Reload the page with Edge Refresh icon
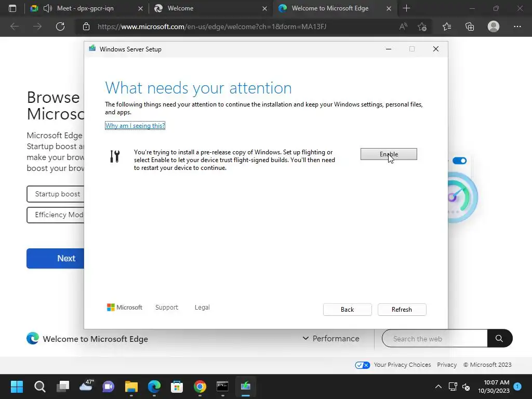Viewport: 532px width, 399px height. [60, 26]
